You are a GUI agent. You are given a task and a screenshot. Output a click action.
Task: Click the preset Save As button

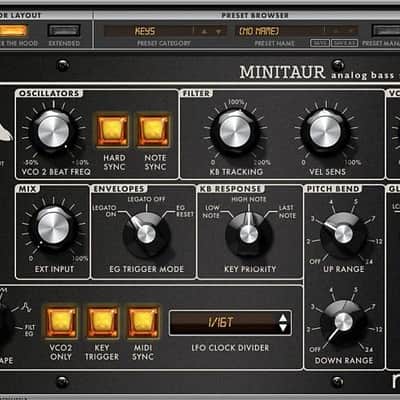[x=344, y=43]
